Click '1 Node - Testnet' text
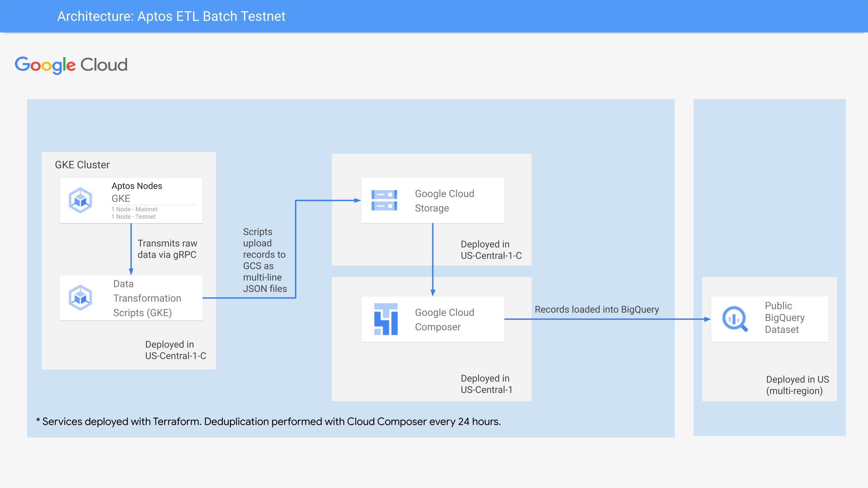Viewport: 868px width, 488px height. [x=133, y=217]
